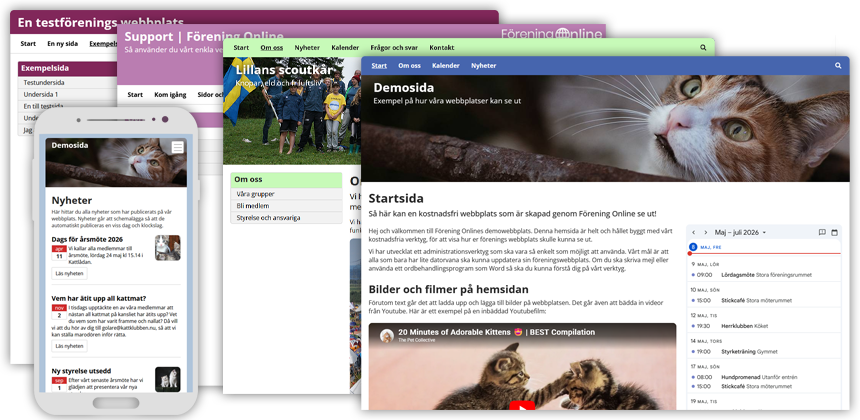Open the Maj – juli 2026 date dropdown
The width and height of the screenshot is (860, 420).
pyautogui.click(x=740, y=232)
